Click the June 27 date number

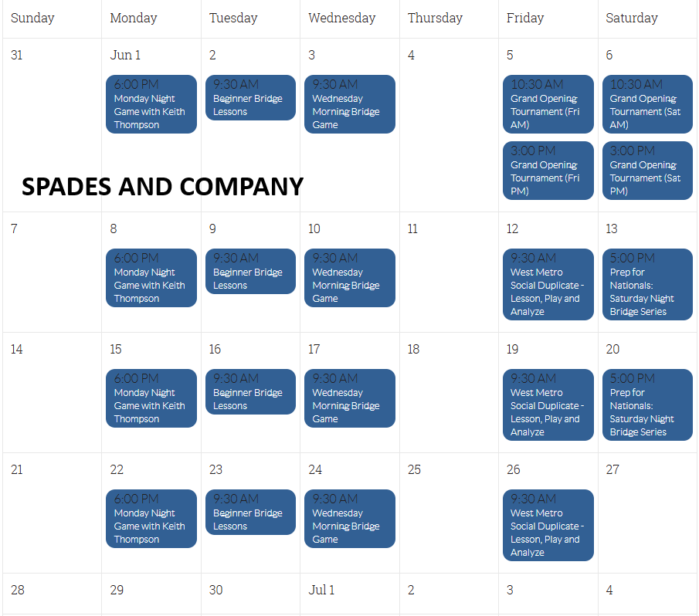612,469
